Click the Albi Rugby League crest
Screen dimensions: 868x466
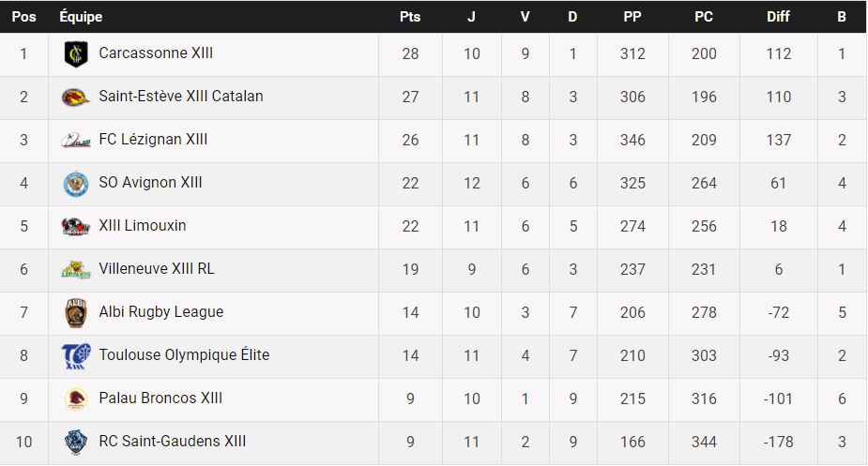[x=75, y=312]
